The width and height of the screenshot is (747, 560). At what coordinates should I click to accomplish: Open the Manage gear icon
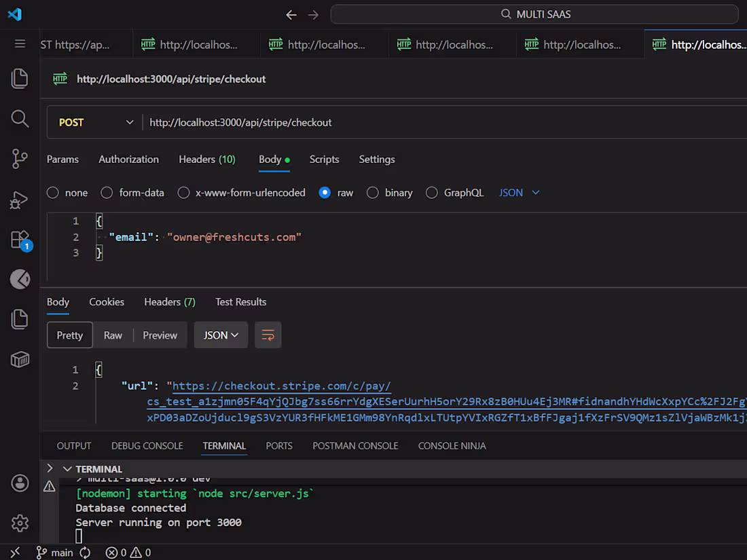[x=20, y=523]
